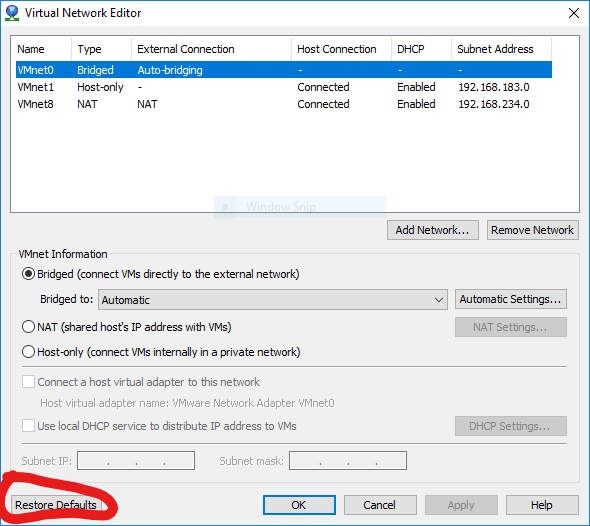Click the Host-only type cell
590x526 pixels.
tap(100, 87)
